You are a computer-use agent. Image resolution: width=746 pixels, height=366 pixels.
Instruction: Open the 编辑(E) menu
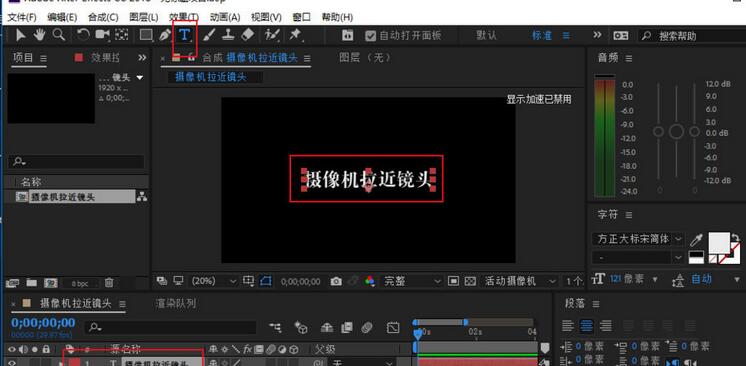(x=62, y=17)
